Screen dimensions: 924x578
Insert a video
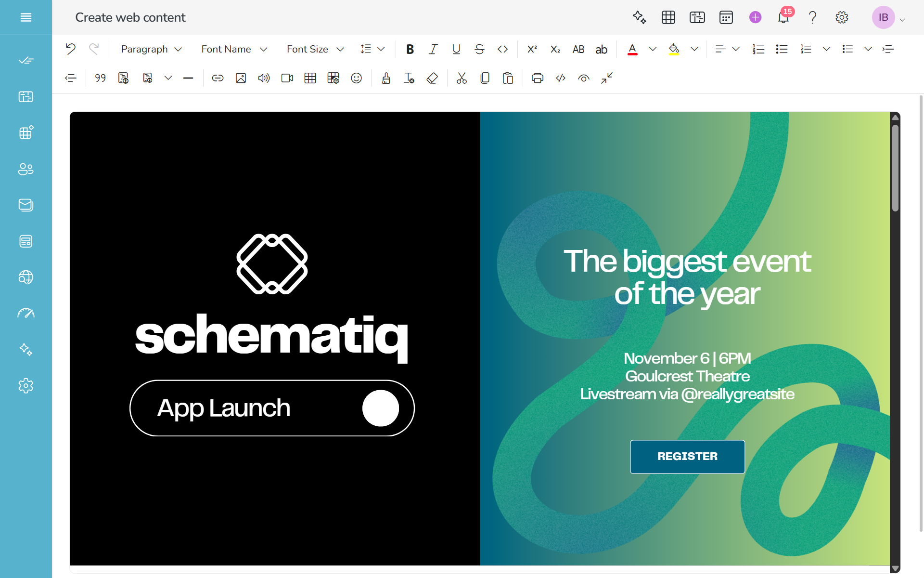(x=287, y=78)
